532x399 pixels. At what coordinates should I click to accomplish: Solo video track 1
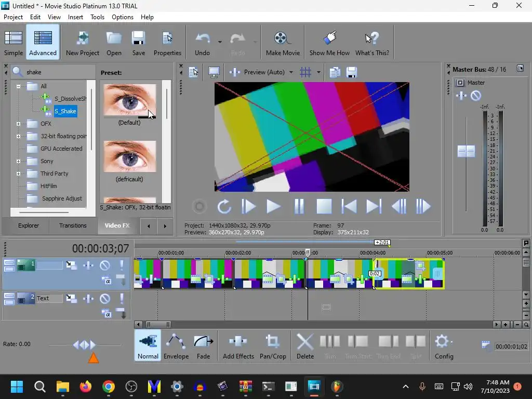[122, 265]
